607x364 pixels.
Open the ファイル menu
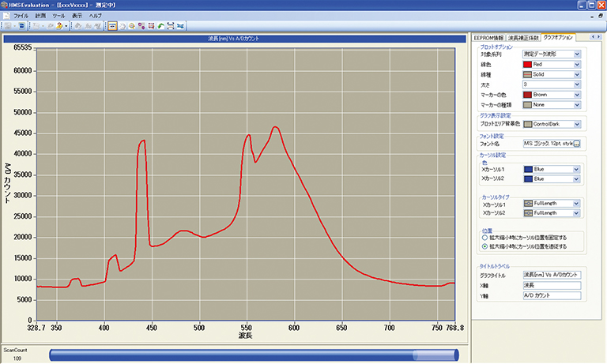21,16
